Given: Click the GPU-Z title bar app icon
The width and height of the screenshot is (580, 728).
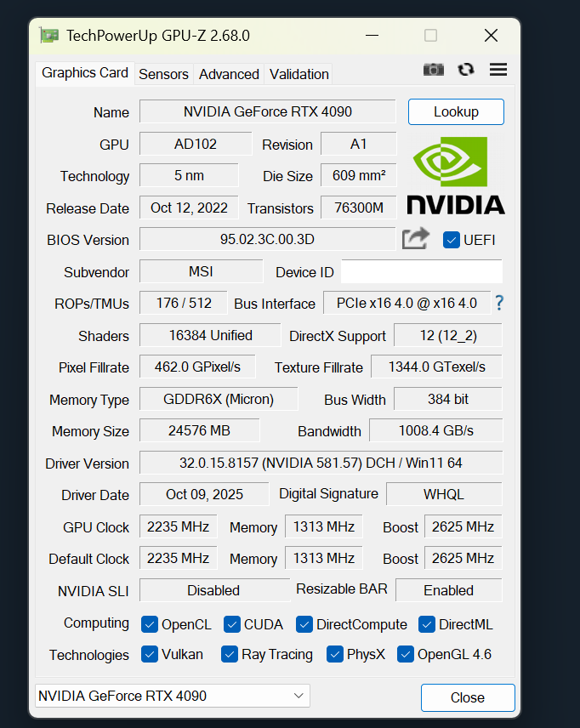Looking at the screenshot, I should tap(49, 35).
